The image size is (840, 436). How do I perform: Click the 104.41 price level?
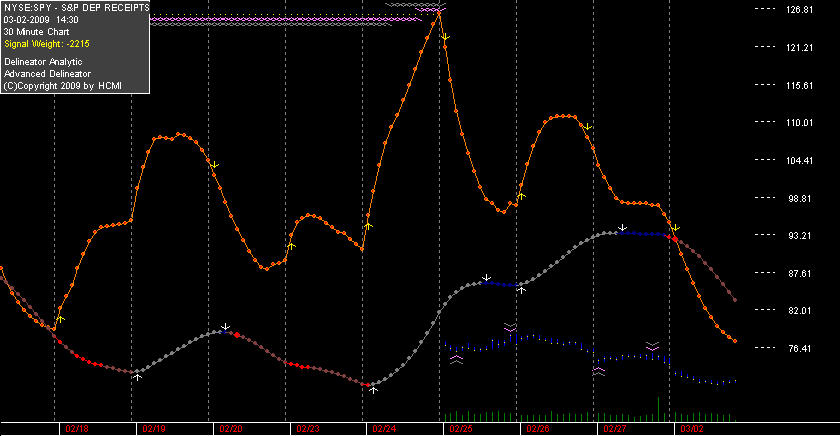[x=799, y=161]
